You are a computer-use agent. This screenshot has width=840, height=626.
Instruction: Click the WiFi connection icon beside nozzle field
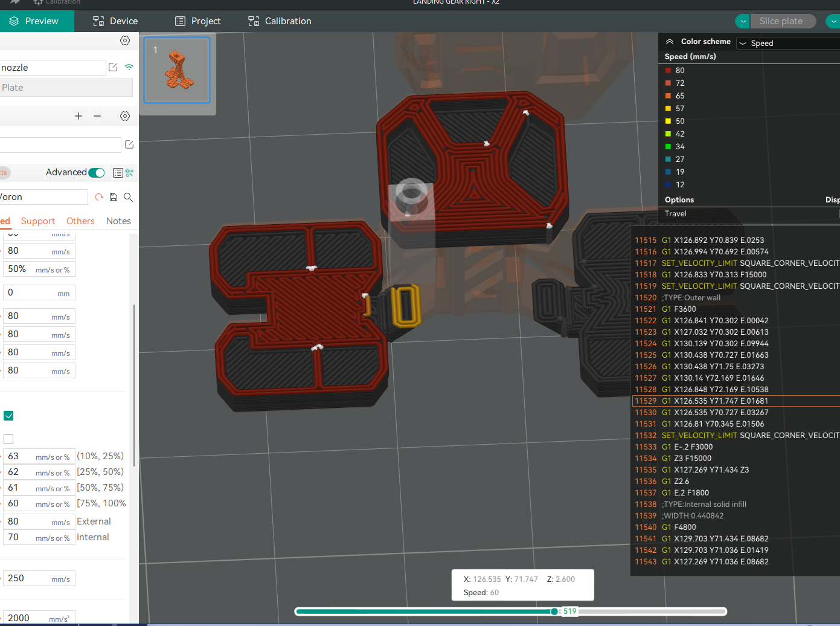tap(129, 67)
